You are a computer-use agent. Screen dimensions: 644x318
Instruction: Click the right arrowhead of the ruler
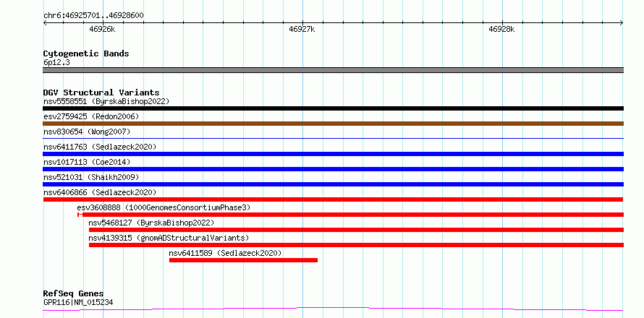pyautogui.click(x=622, y=23)
